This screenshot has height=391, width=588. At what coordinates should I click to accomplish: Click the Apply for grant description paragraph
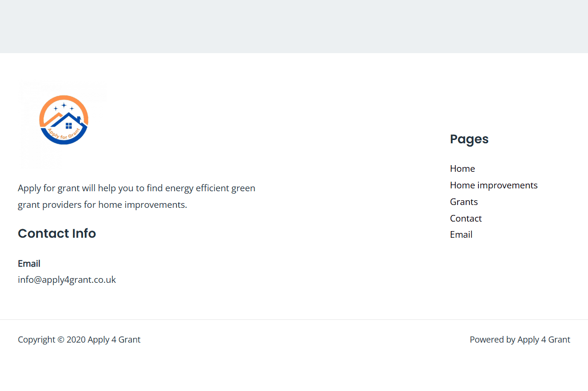click(137, 196)
